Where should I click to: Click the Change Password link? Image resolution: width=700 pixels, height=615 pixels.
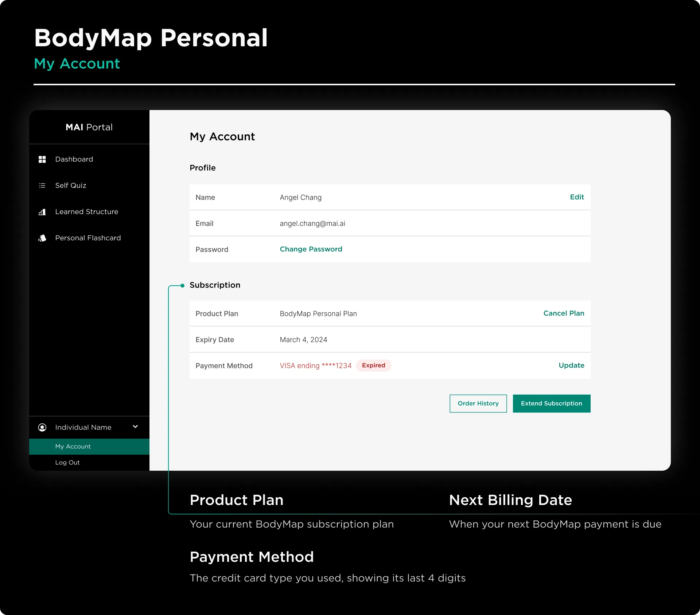[x=311, y=249]
